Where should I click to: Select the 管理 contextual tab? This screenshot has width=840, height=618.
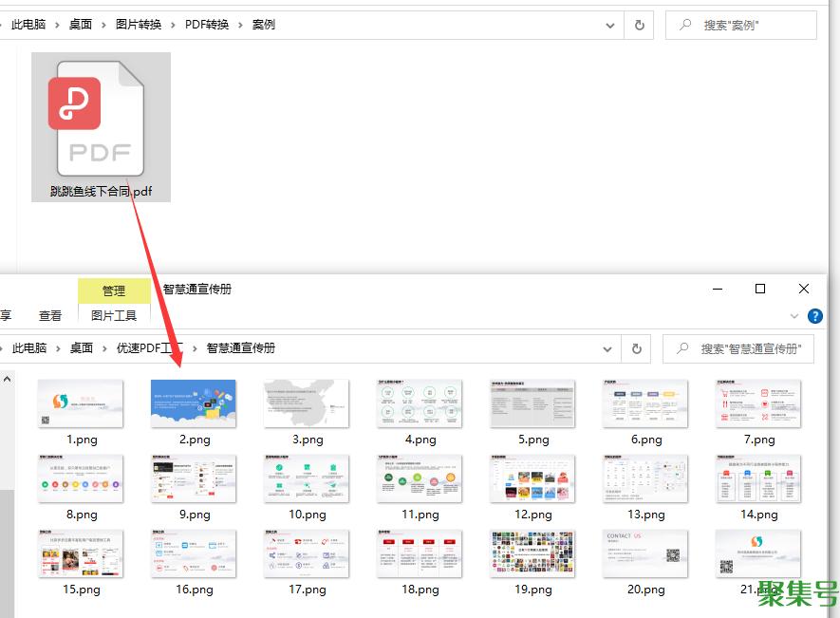114,290
